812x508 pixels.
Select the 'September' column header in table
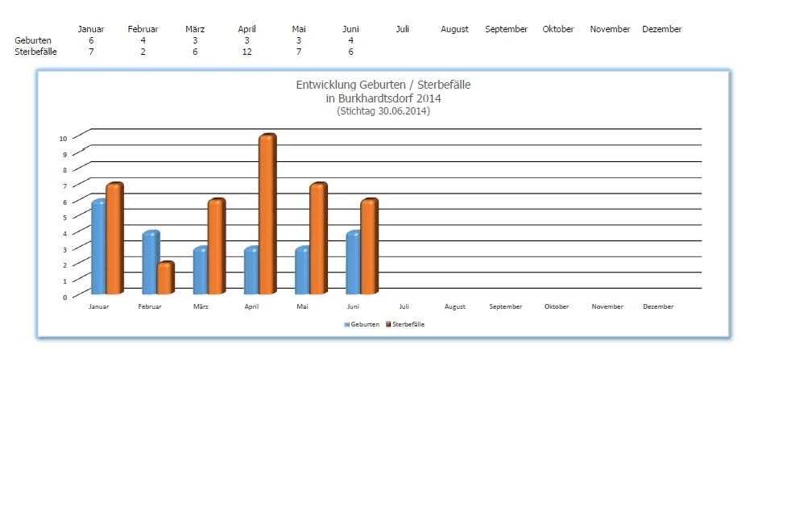click(506, 29)
